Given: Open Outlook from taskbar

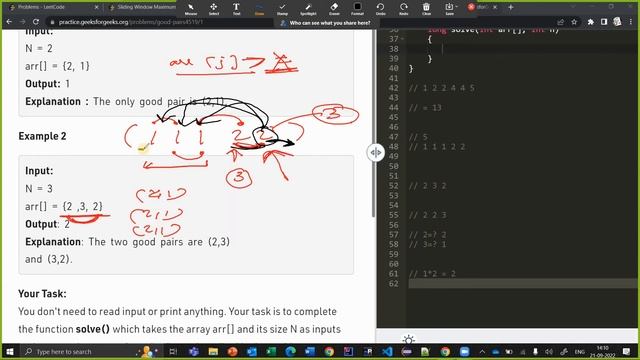Looking at the screenshot, I should tap(251, 351).
